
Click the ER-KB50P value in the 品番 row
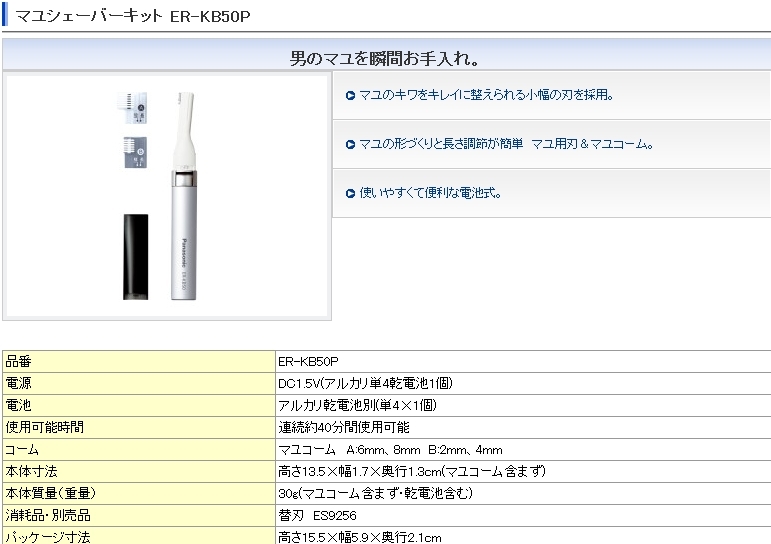308,362
